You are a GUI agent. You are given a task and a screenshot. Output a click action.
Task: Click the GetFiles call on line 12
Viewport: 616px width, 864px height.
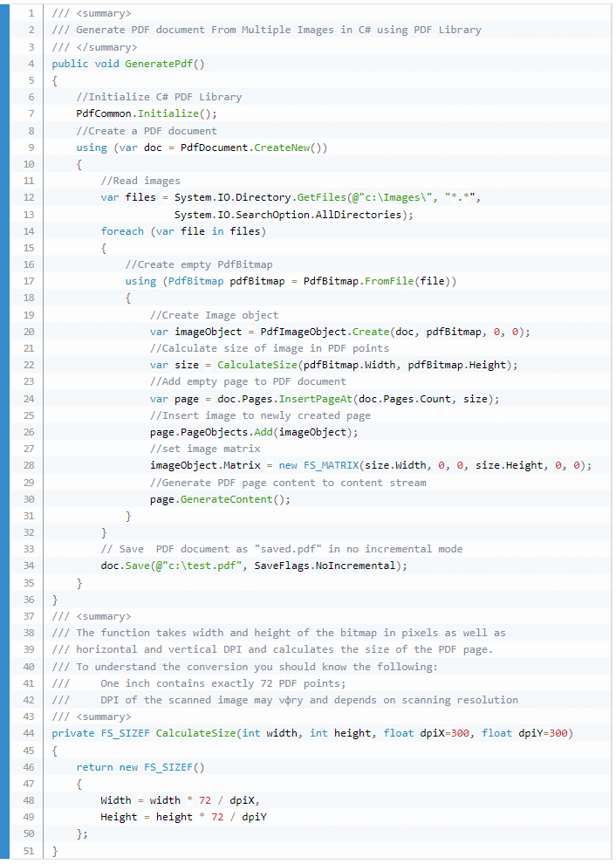[x=321, y=197]
